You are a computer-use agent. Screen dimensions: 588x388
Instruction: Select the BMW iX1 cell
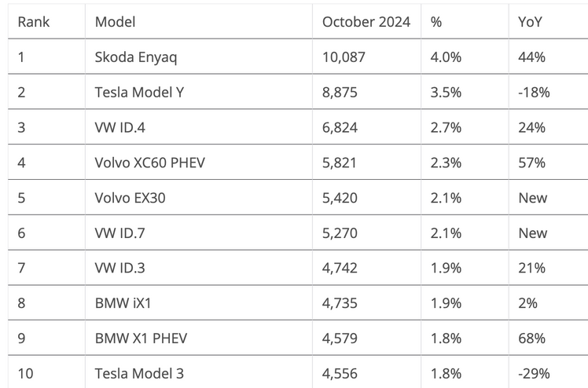pyautogui.click(x=123, y=303)
